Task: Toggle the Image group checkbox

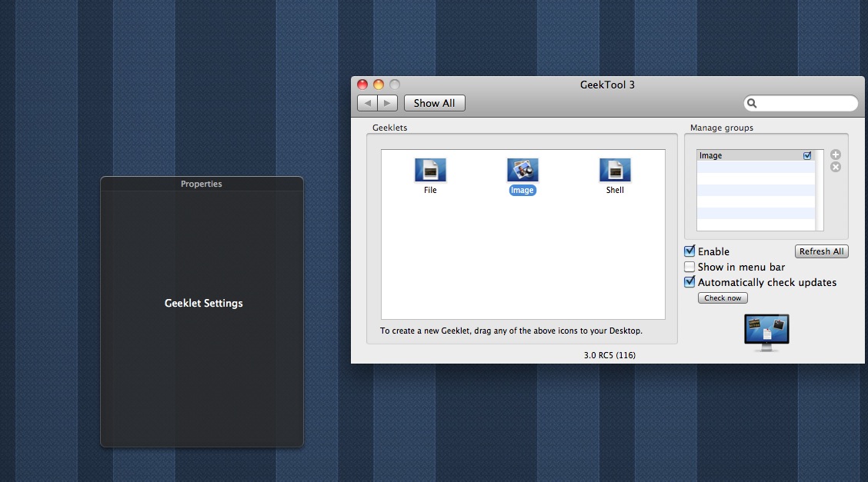Action: 807,156
